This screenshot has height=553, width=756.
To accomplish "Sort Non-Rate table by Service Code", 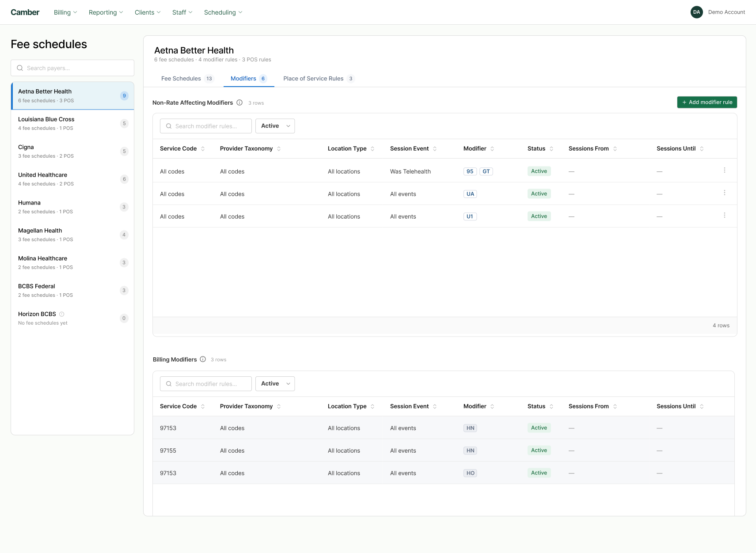I will click(x=203, y=149).
